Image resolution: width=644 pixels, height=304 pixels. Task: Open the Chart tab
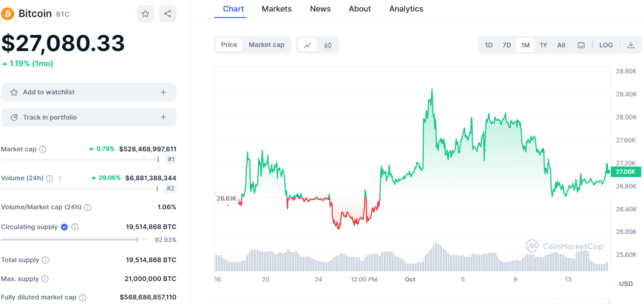[x=234, y=9]
